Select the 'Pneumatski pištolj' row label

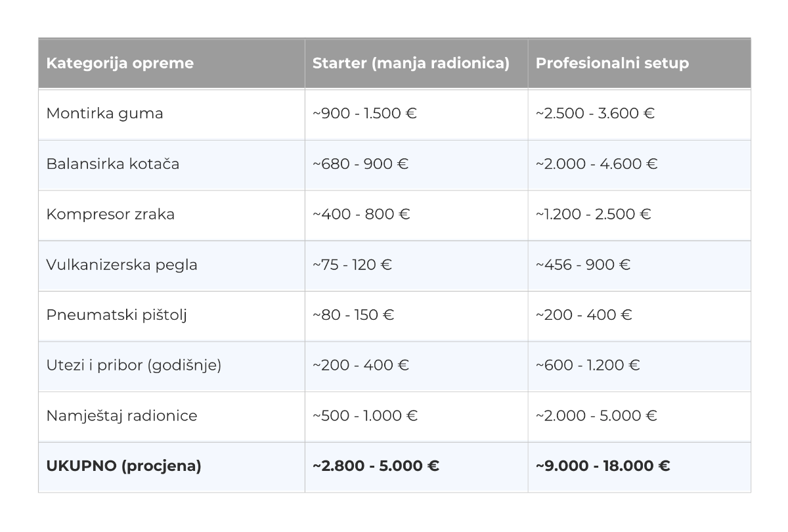pos(116,315)
